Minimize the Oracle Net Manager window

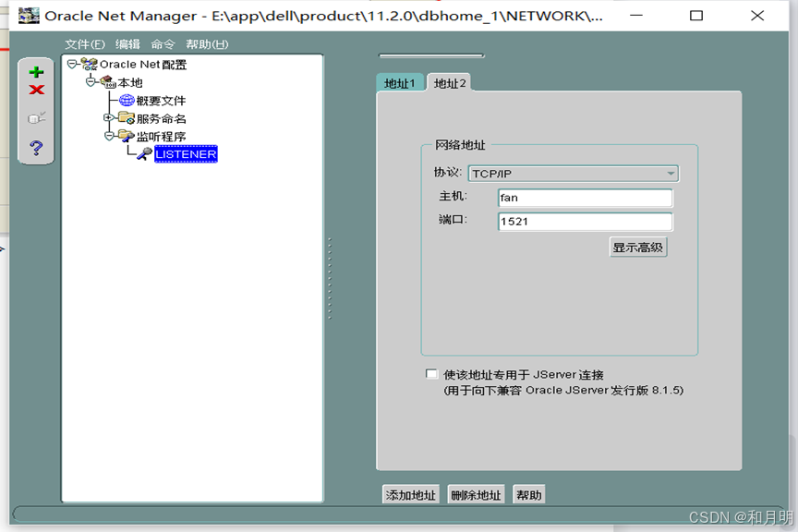tap(636, 16)
